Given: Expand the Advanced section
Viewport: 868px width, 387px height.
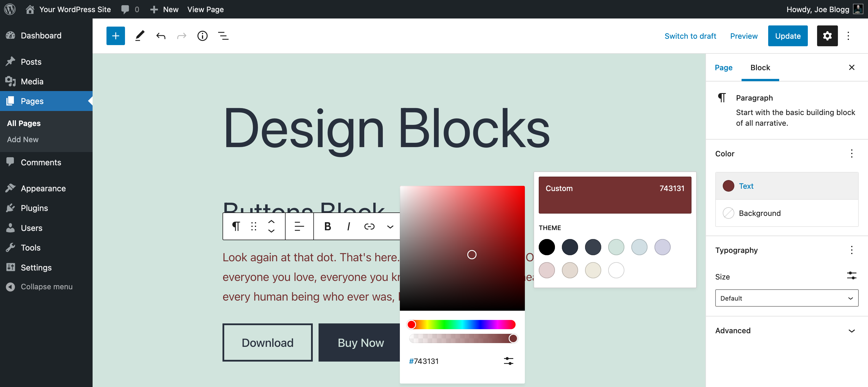Looking at the screenshot, I should click(x=786, y=330).
